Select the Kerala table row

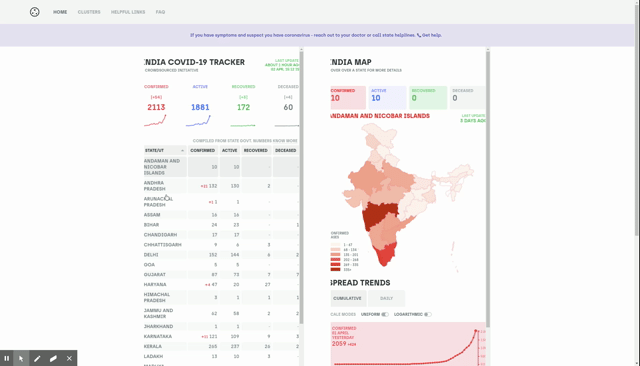[222, 346]
